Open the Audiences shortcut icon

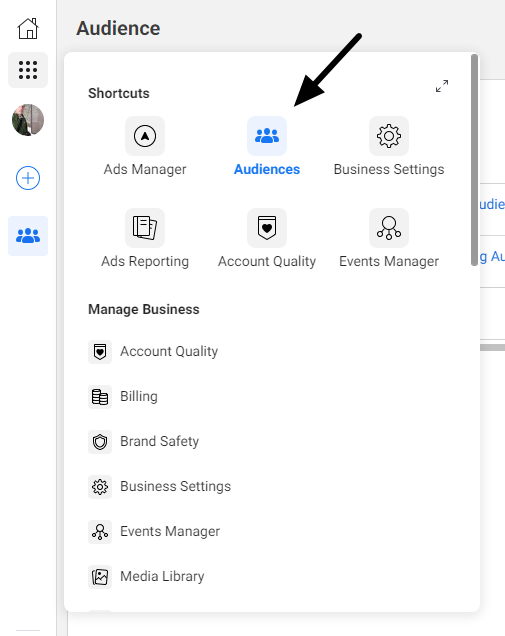coord(267,136)
